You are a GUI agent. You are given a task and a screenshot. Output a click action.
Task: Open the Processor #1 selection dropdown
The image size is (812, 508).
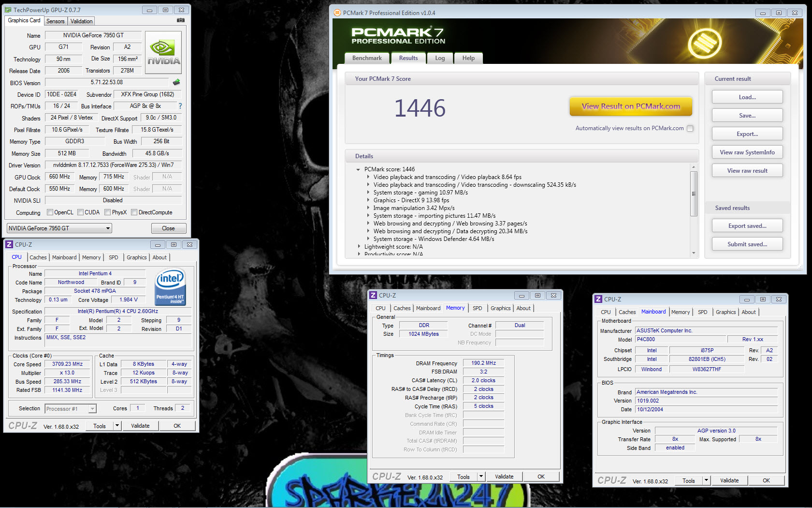[71, 409]
